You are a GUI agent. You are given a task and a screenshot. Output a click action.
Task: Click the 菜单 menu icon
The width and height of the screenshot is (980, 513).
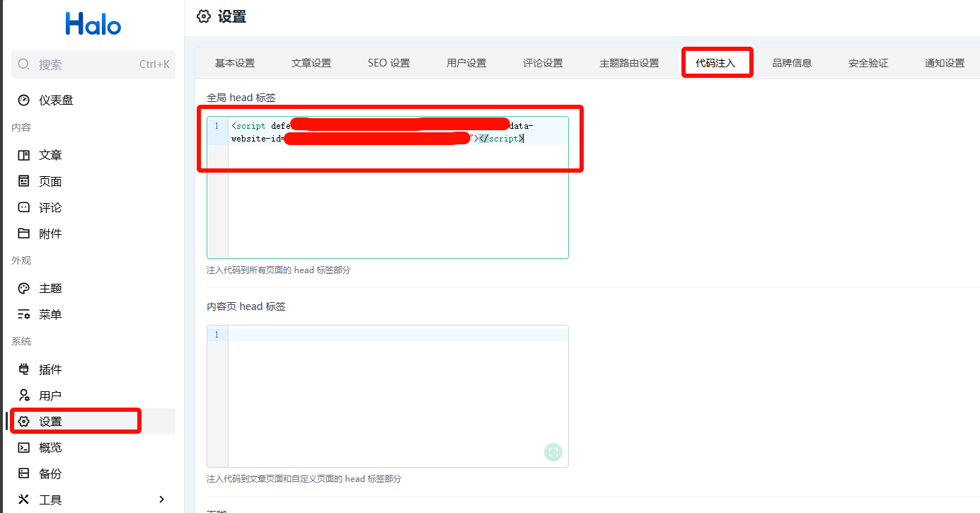point(24,314)
